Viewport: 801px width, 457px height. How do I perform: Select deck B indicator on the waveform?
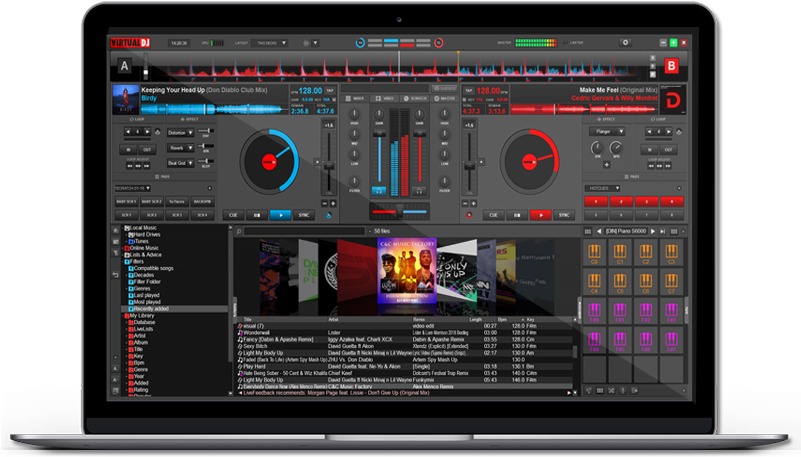coord(672,67)
